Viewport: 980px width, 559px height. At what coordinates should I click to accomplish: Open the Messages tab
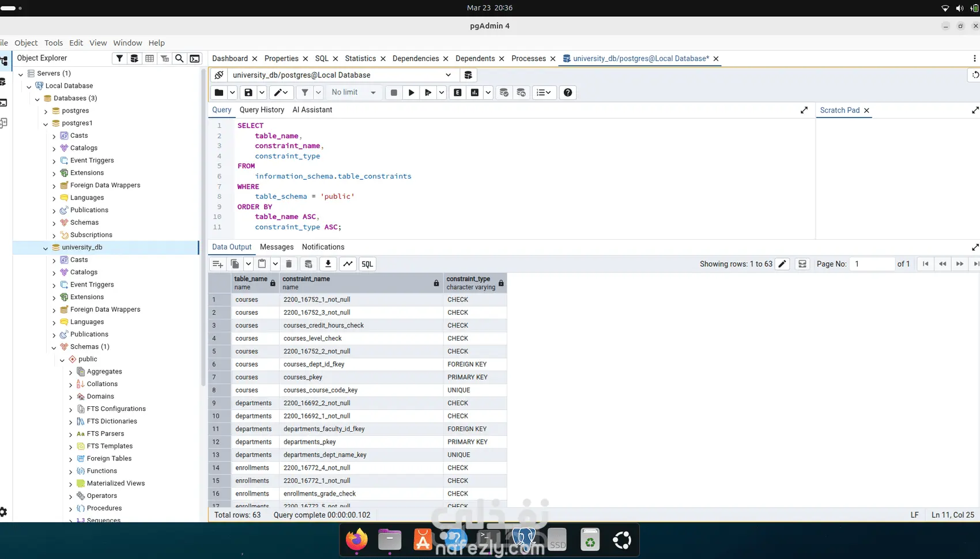277,247
